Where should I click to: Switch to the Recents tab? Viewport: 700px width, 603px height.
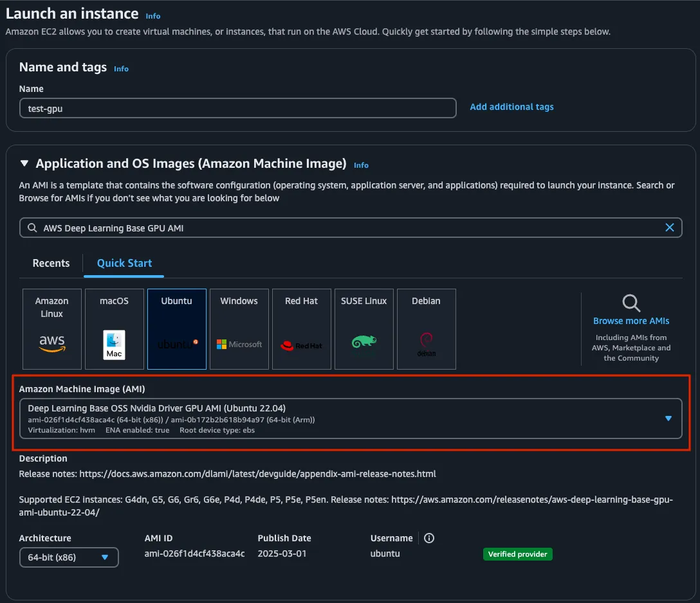(51, 263)
